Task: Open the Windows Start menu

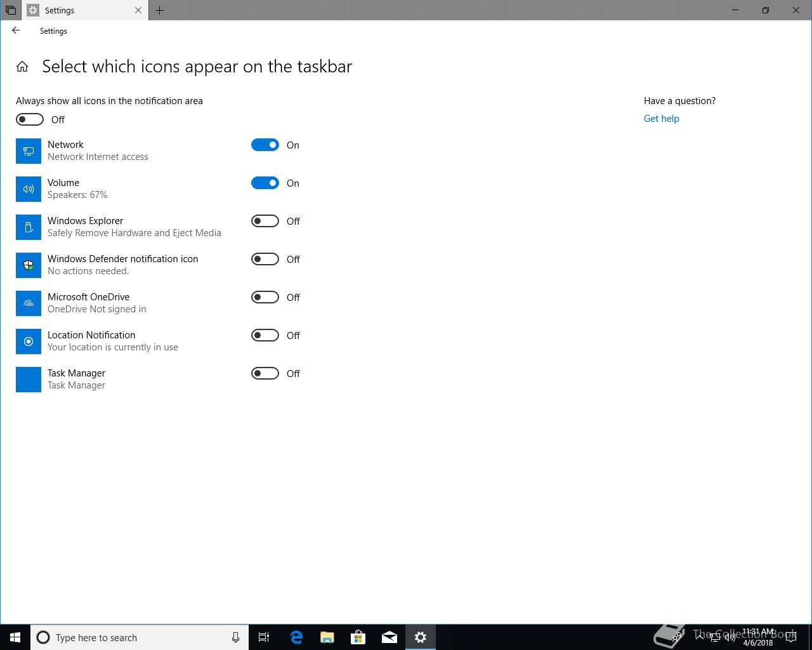Action: coord(15,637)
